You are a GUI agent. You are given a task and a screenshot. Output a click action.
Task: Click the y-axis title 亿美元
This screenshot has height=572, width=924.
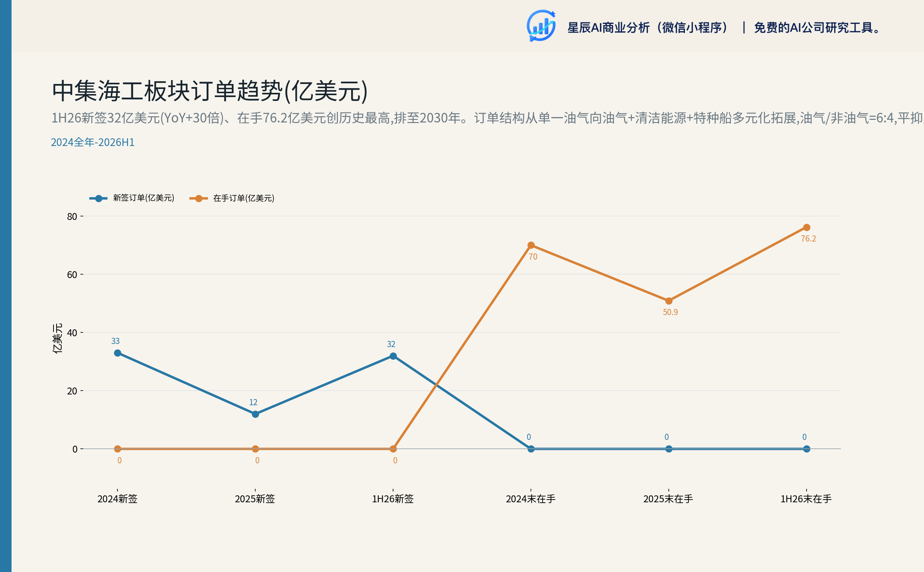click(x=57, y=338)
